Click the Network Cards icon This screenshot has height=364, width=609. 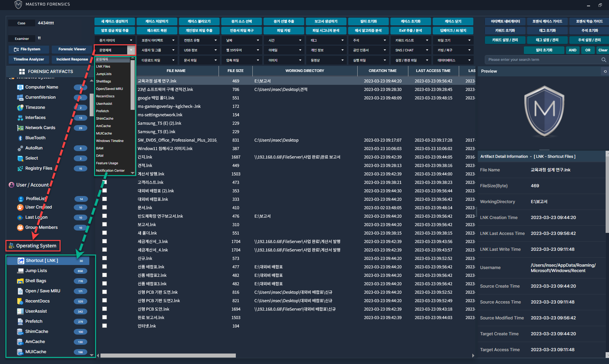[x=20, y=128]
